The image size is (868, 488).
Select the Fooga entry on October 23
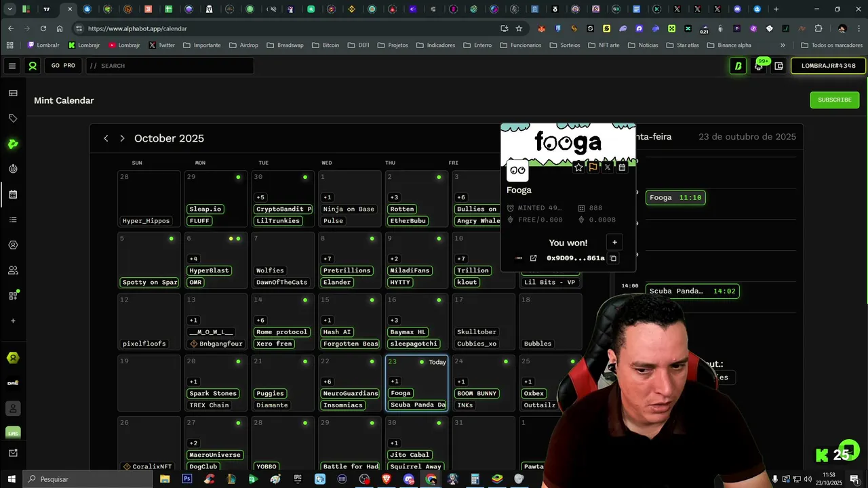click(x=401, y=393)
